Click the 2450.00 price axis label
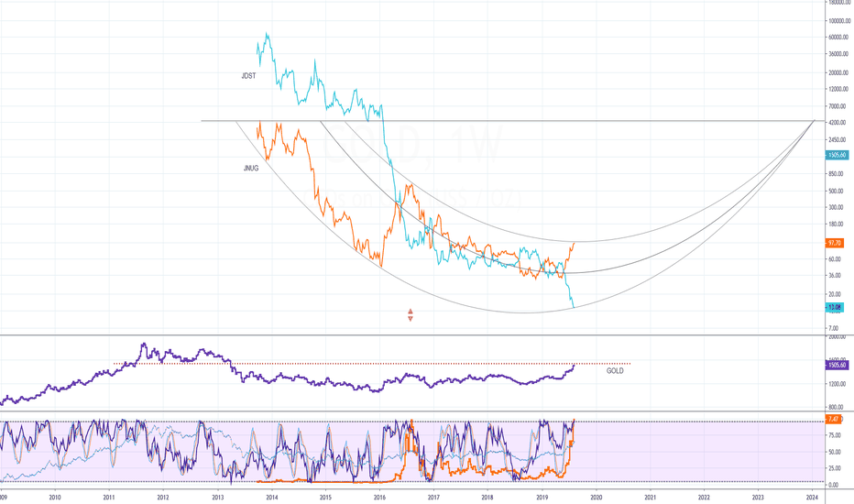 [x=838, y=140]
